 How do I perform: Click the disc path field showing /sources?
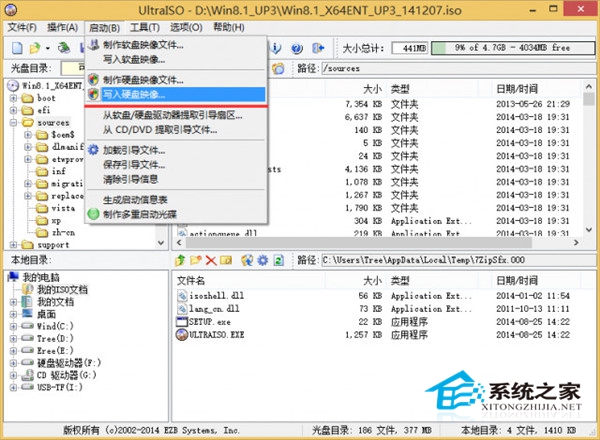point(457,68)
